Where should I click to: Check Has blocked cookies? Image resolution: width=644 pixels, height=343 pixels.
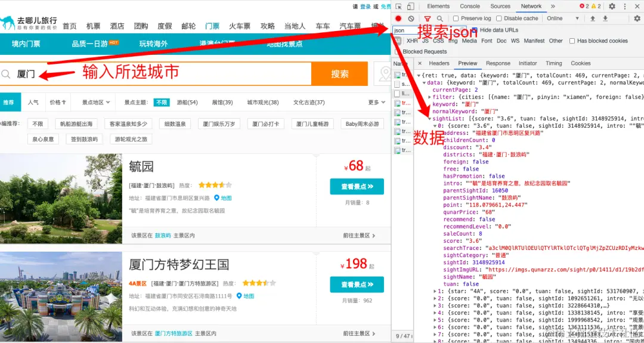tap(572, 41)
